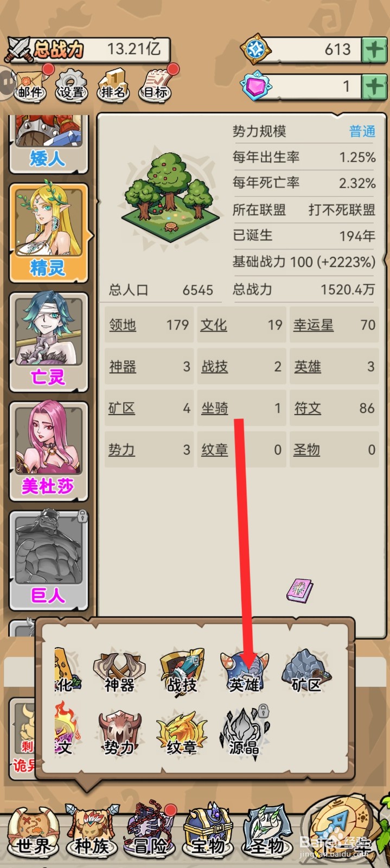
Task: Open the underlined 领地 territory stat link
Action: click(123, 325)
